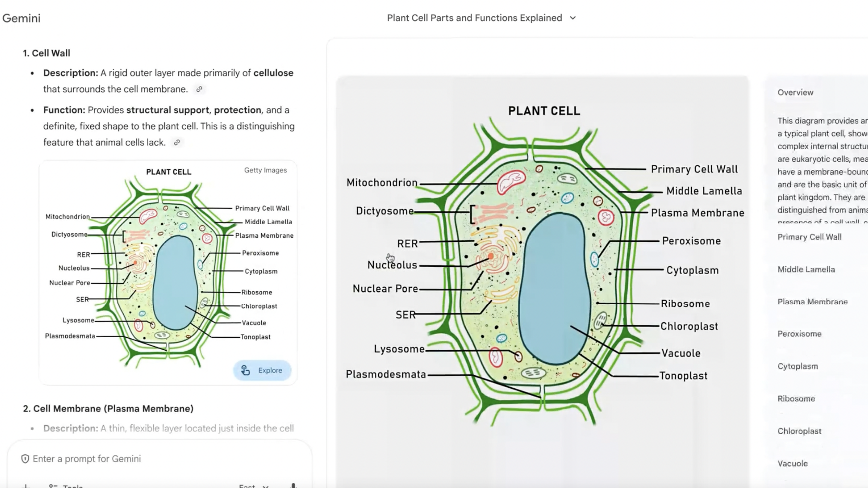
Task: Click the microphone icon in the prompt bar
Action: pyautogui.click(x=293, y=486)
